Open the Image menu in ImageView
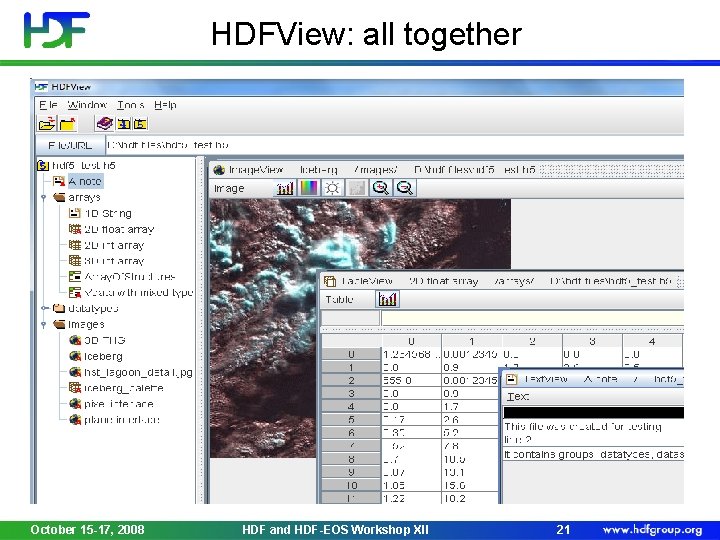 click(x=229, y=188)
